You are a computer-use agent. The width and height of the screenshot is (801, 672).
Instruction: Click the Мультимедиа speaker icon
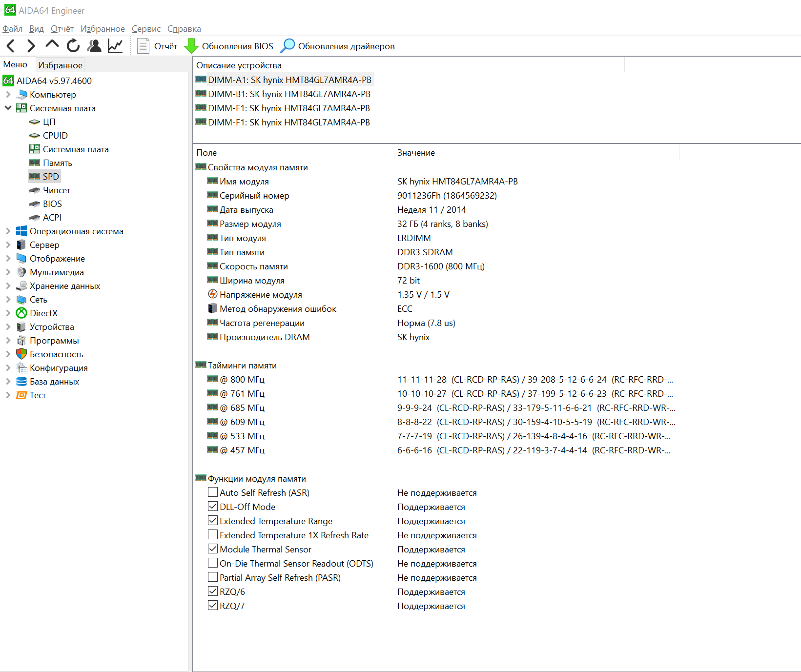coord(21,272)
